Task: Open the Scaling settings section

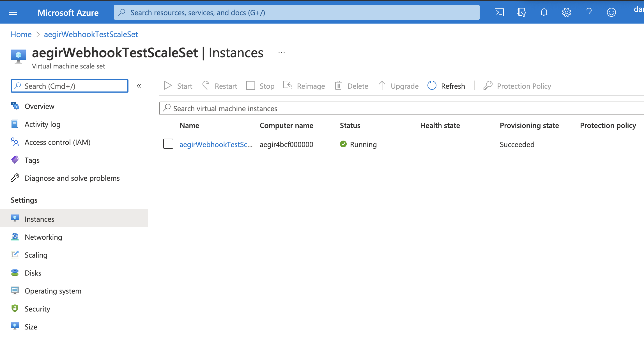Action: [x=36, y=255]
